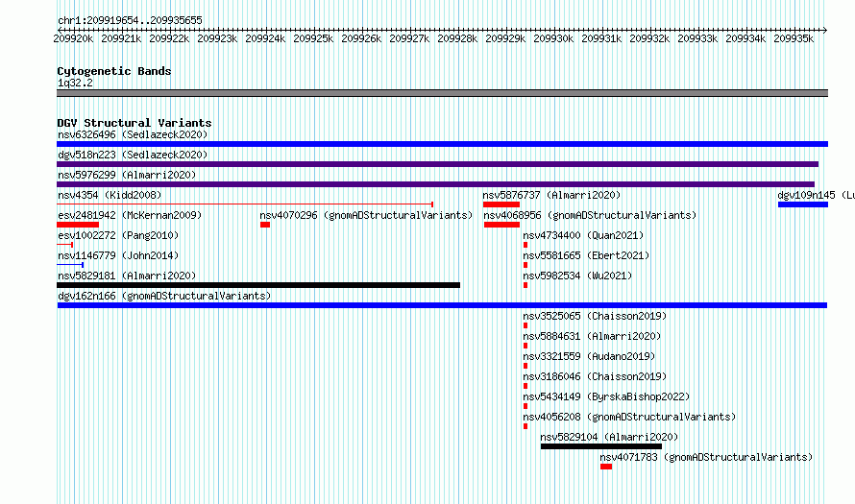The image size is (855, 504).
Task: Open nsv1146779 (John2014) variant label
Action: [118, 255]
